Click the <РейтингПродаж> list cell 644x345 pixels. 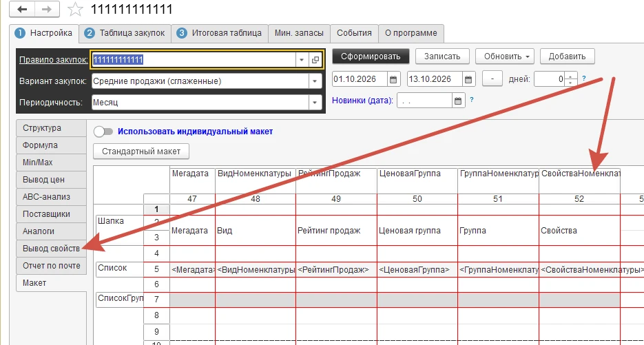tap(336, 270)
